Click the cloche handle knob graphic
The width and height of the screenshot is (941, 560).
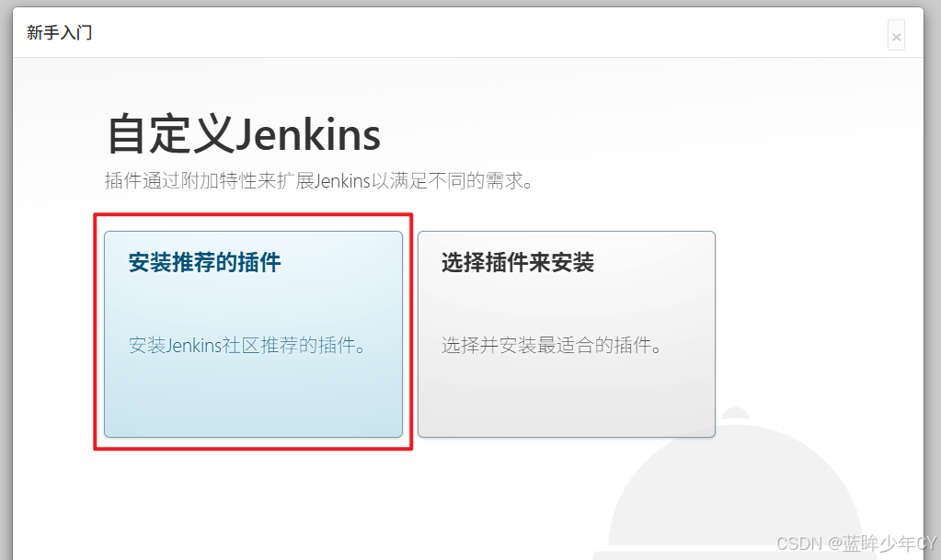(735, 414)
